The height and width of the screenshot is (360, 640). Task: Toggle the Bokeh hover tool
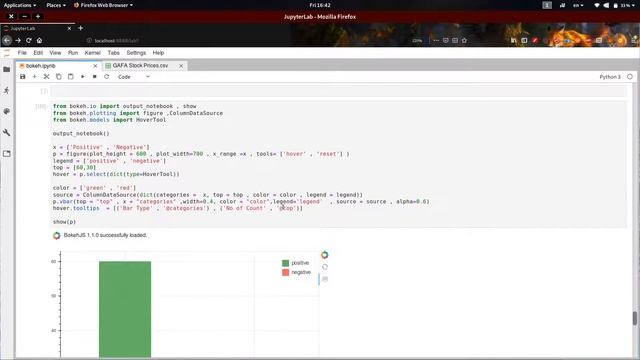click(324, 279)
